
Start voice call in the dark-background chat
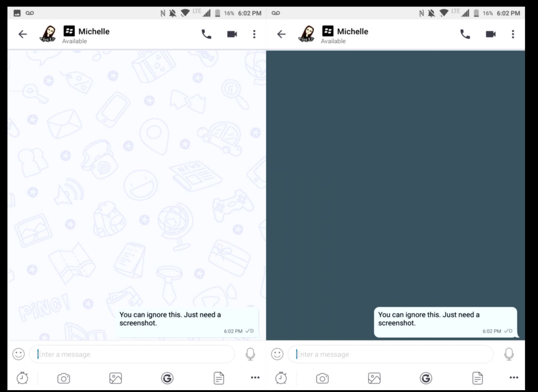(x=465, y=34)
